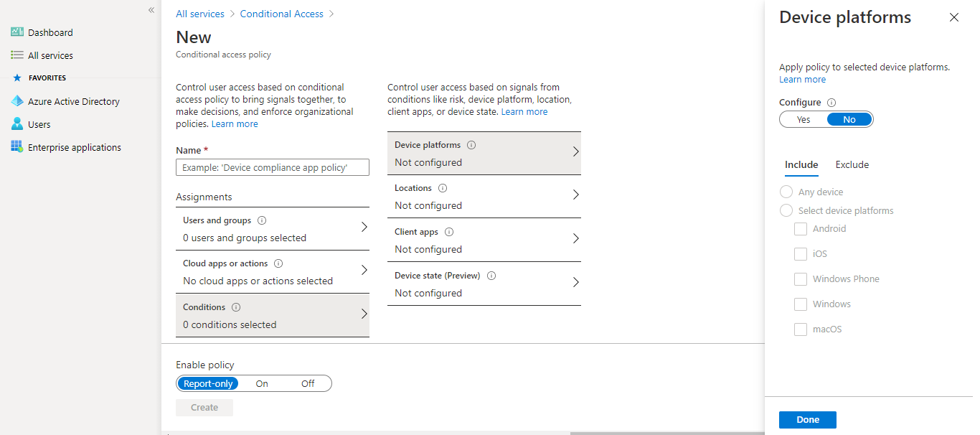Show info icon next to Client apps
The height and width of the screenshot is (435, 980).
(x=449, y=232)
